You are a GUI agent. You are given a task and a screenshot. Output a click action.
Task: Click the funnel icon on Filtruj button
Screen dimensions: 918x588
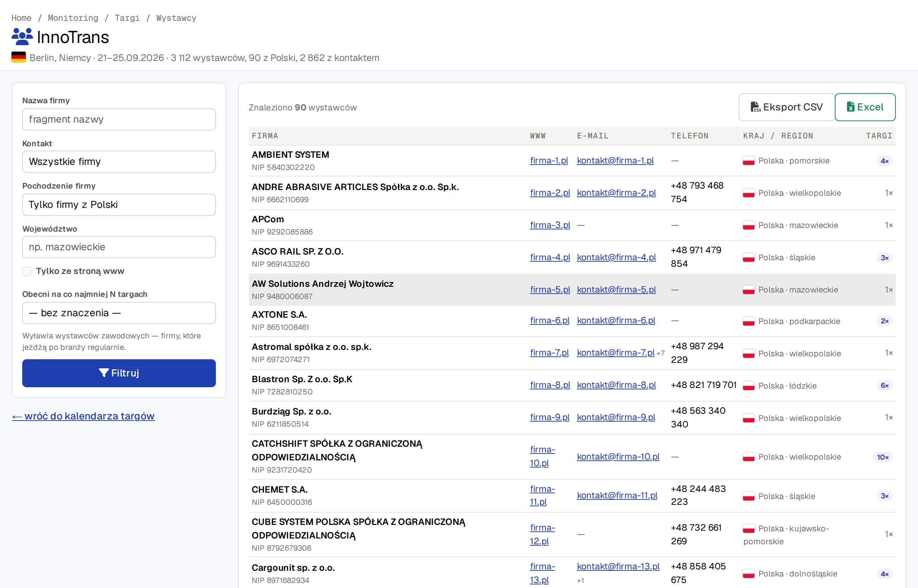click(104, 373)
